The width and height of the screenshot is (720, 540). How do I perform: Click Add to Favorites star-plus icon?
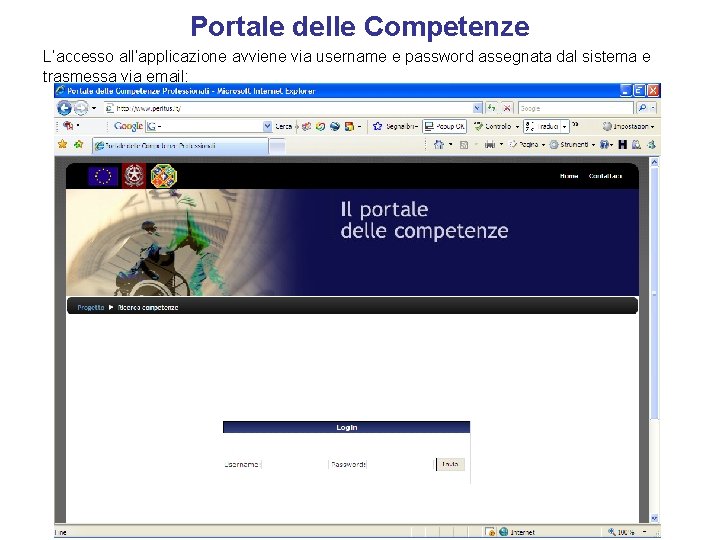tap(79, 144)
